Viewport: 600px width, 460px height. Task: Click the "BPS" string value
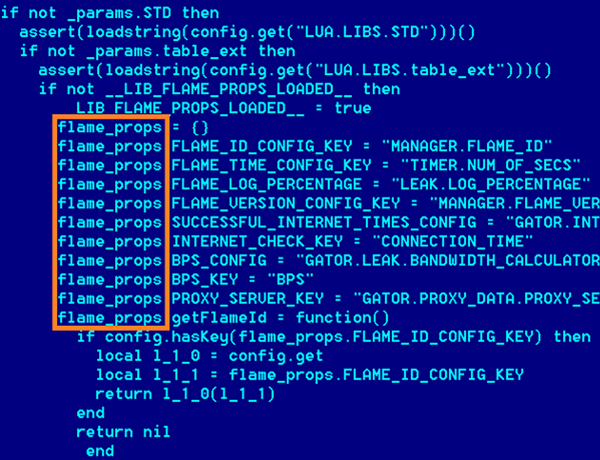(x=290, y=280)
